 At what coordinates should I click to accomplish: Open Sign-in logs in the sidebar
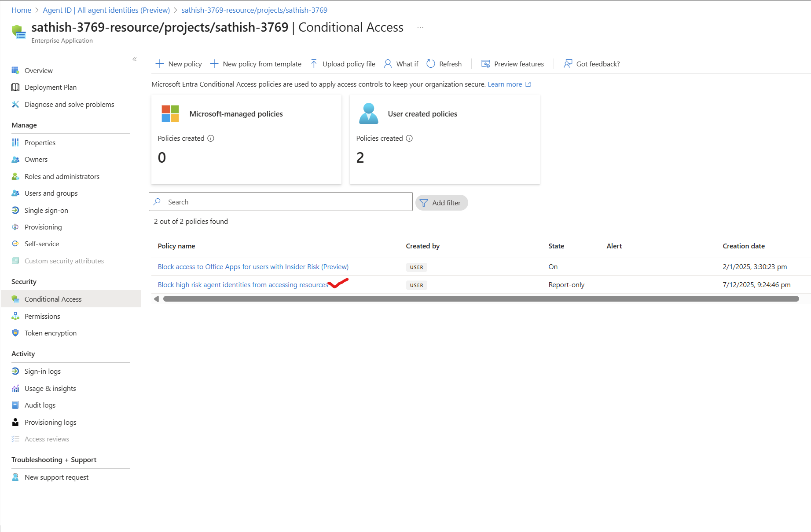pyautogui.click(x=43, y=372)
